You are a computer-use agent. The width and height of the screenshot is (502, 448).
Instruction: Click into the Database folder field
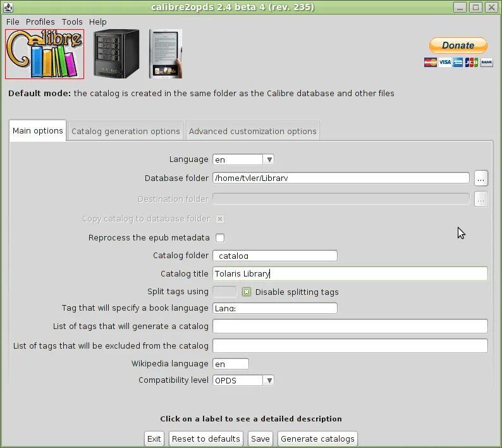[x=341, y=178]
